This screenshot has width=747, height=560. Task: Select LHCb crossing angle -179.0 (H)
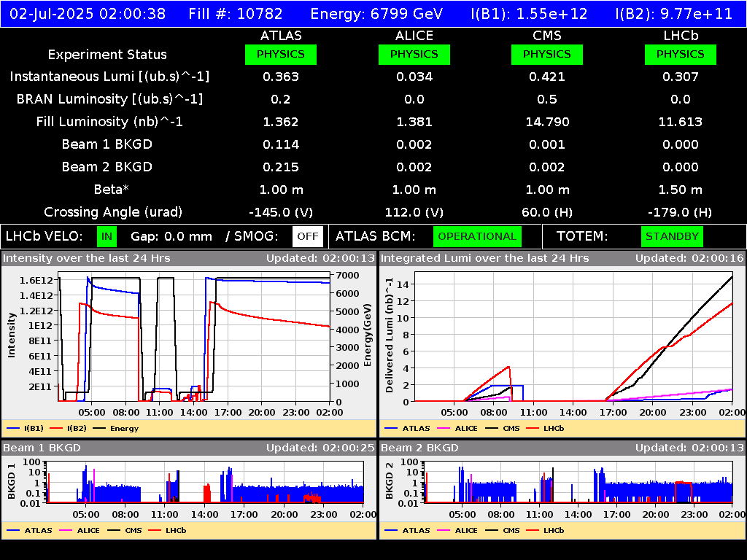coord(681,212)
